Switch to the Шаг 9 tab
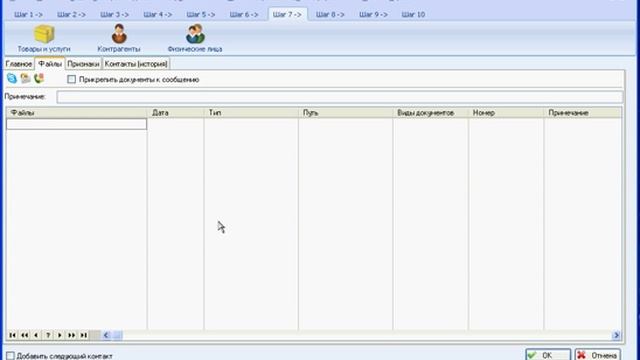This screenshot has width=640, height=360. tap(373, 14)
